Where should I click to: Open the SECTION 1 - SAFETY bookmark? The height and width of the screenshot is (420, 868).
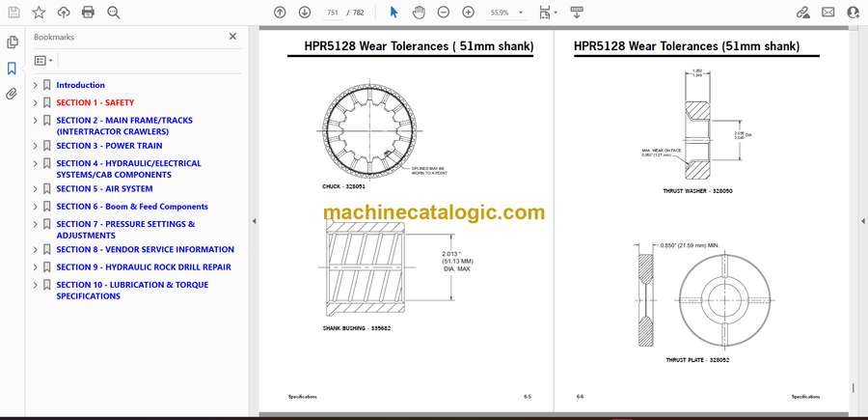click(x=95, y=103)
